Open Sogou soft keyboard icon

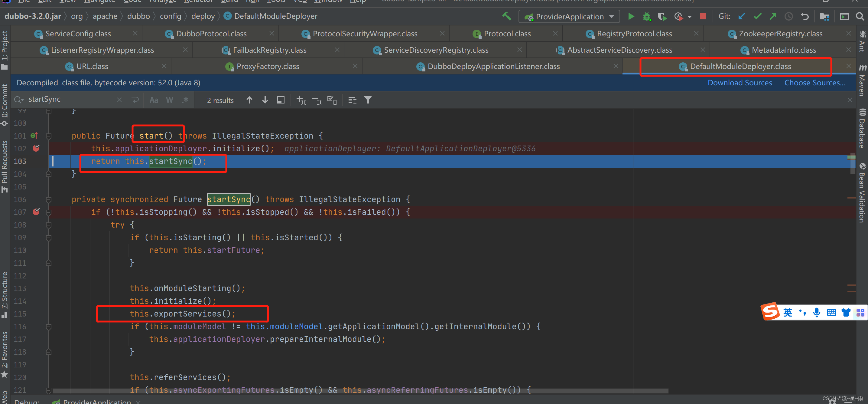coord(831,313)
